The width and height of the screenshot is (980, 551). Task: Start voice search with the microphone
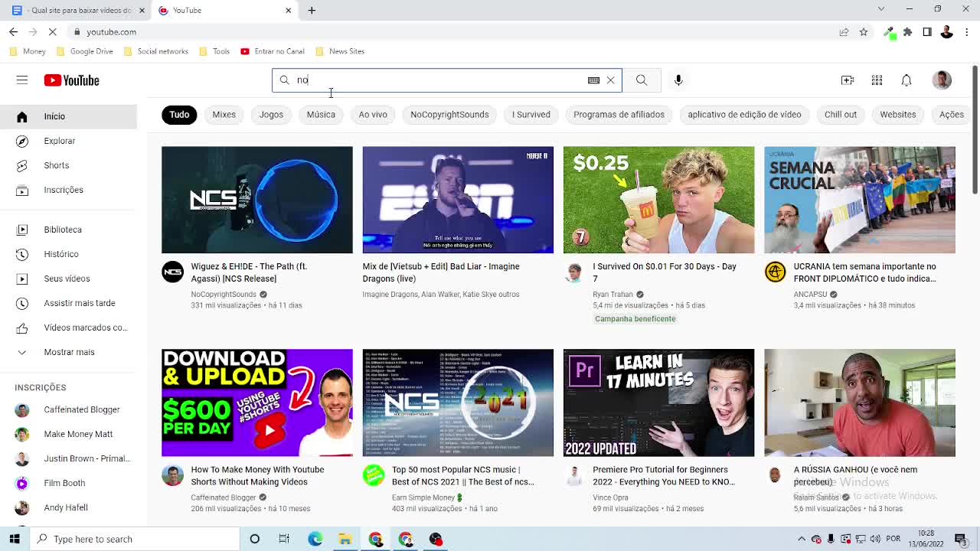click(678, 80)
